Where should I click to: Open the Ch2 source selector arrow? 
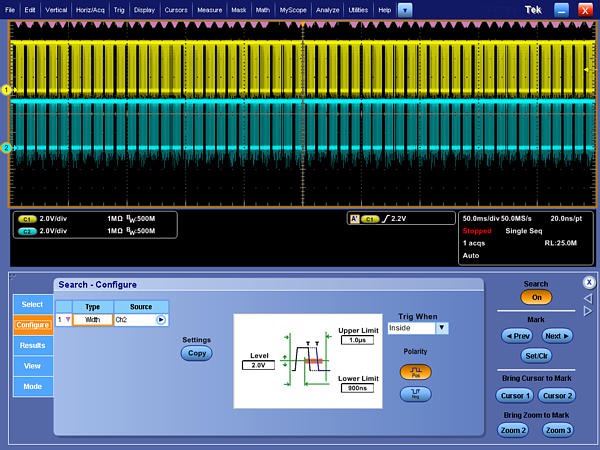click(161, 320)
